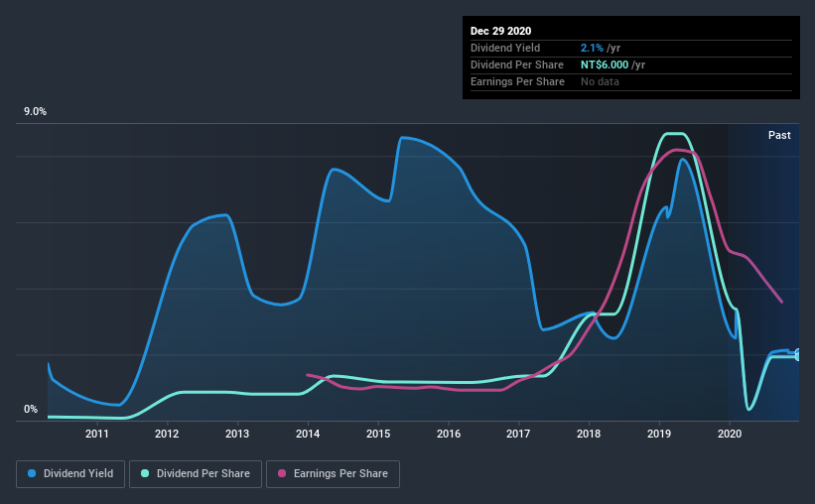
Task: Click the 2011 x-axis label
Action: (x=96, y=434)
